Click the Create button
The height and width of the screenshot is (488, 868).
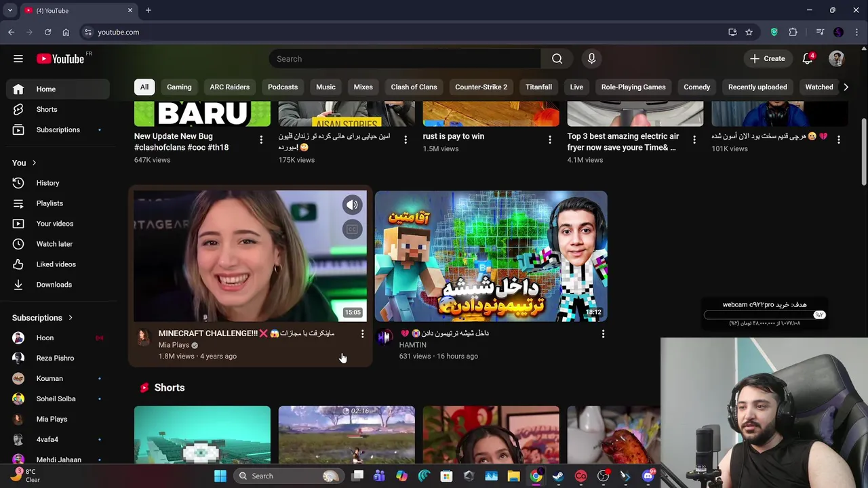coord(768,59)
